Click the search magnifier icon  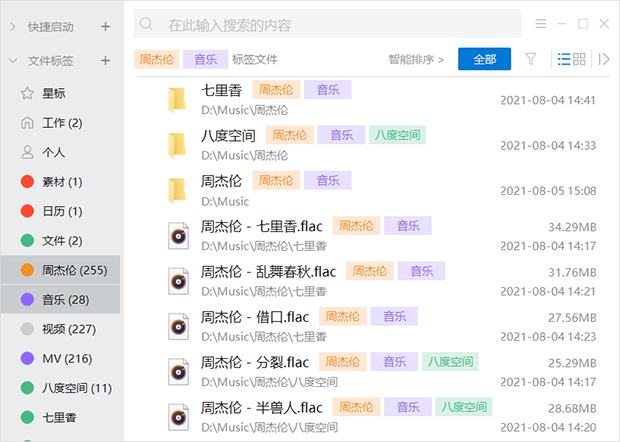[146, 24]
